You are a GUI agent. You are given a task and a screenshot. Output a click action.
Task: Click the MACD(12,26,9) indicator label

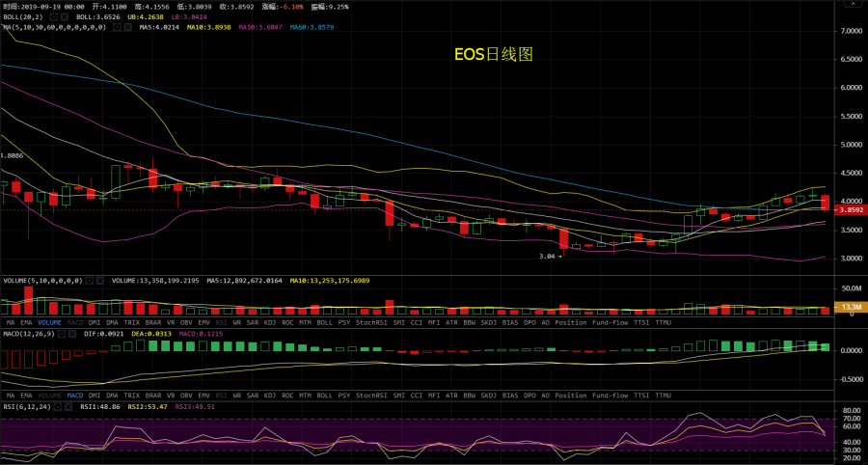(29, 334)
